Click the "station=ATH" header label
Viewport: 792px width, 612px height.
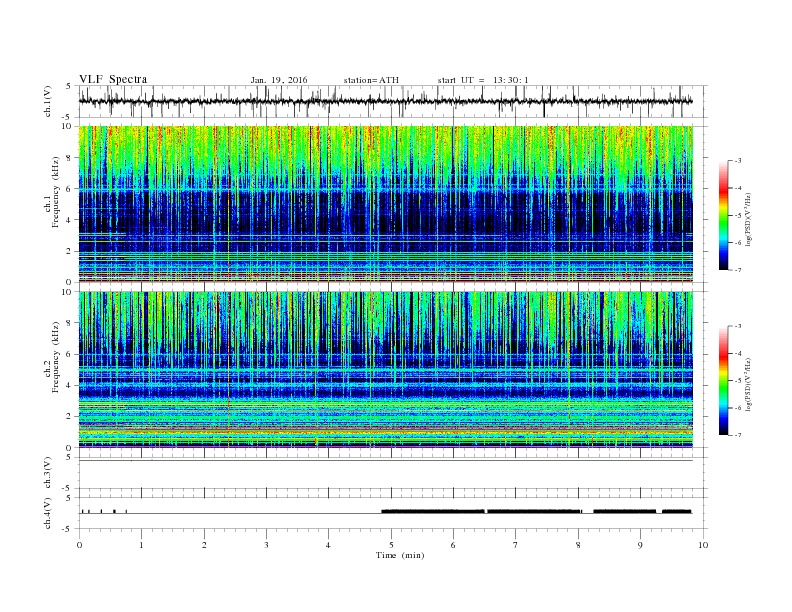371,80
